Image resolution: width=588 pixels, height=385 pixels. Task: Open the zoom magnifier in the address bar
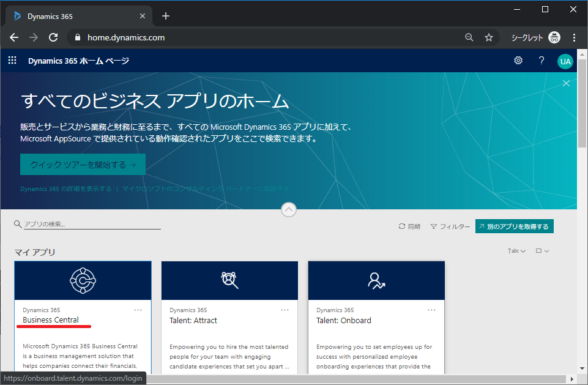click(x=469, y=37)
